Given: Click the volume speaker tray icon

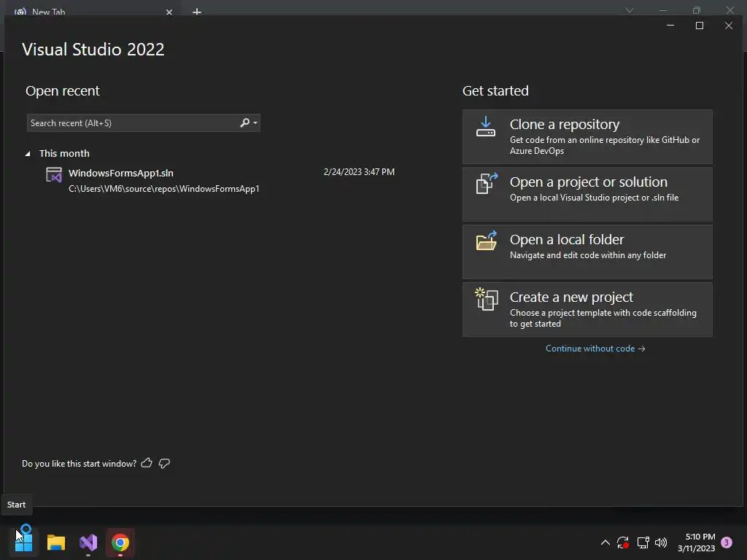Looking at the screenshot, I should pyautogui.click(x=661, y=542).
